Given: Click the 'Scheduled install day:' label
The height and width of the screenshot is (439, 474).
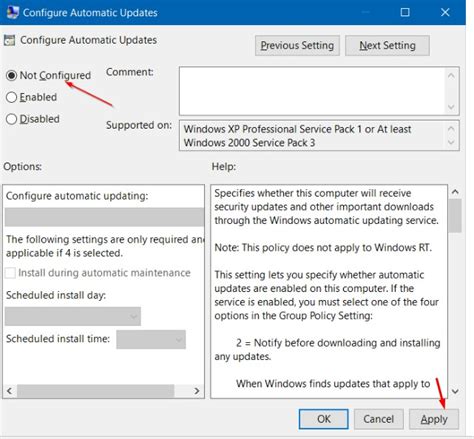Looking at the screenshot, I should pos(56,295).
